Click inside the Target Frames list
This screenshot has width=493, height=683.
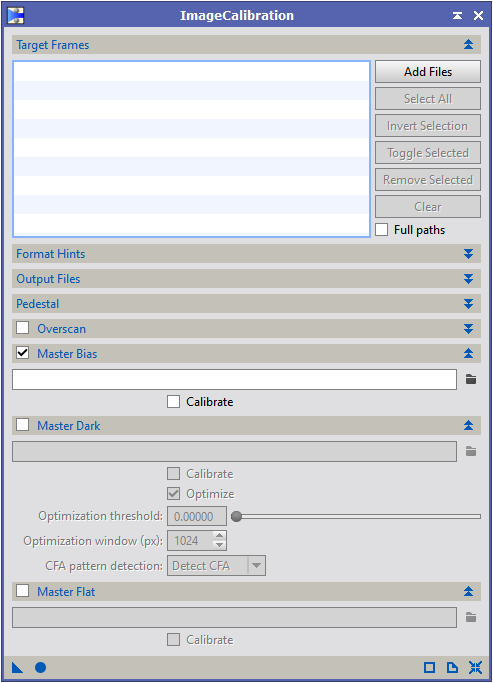coord(192,149)
